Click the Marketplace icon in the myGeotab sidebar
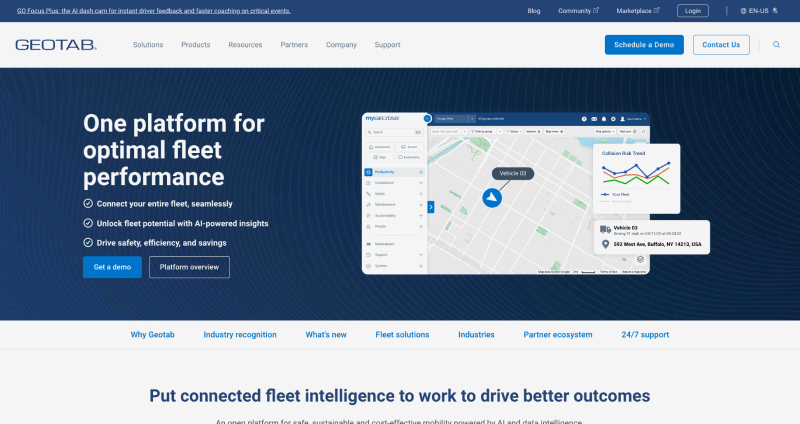Image resolution: width=800 pixels, height=424 pixels. click(368, 244)
